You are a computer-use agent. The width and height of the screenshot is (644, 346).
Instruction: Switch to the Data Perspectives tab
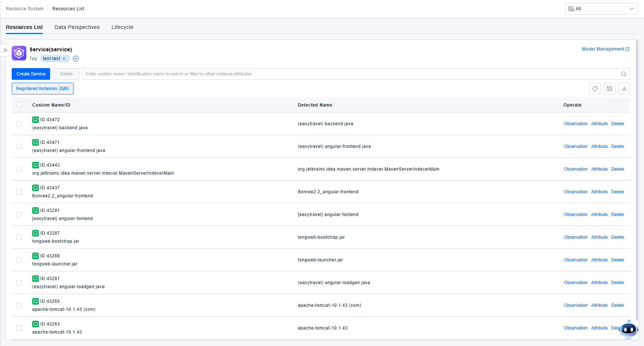click(77, 27)
